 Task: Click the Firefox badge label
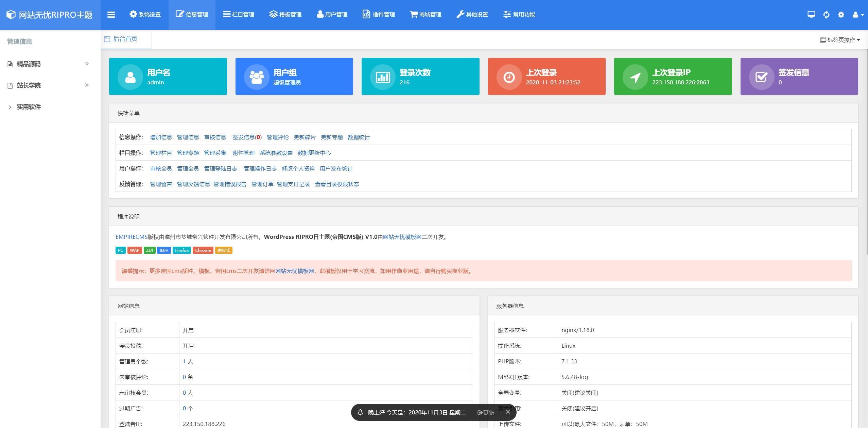click(x=182, y=250)
